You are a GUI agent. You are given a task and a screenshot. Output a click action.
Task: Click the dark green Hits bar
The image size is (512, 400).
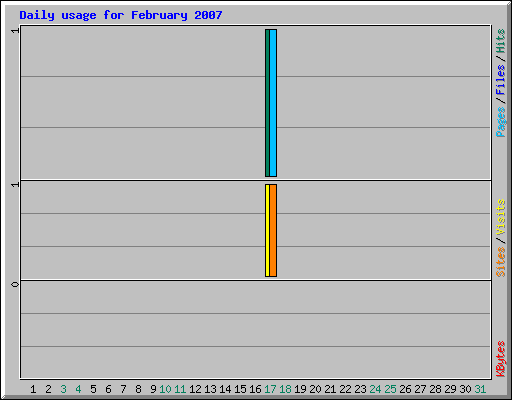[x=267, y=103]
